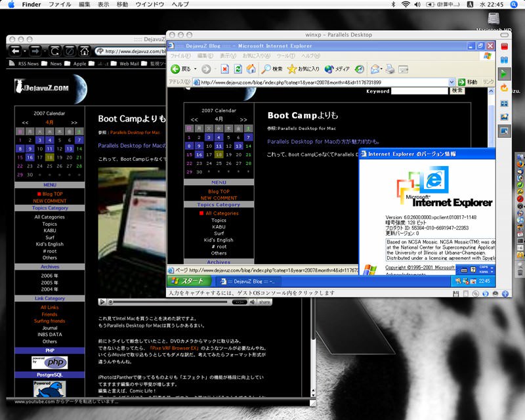525x420 pixels.
Task: Click the Parallels blue Pause VM button
Action: tap(504, 60)
